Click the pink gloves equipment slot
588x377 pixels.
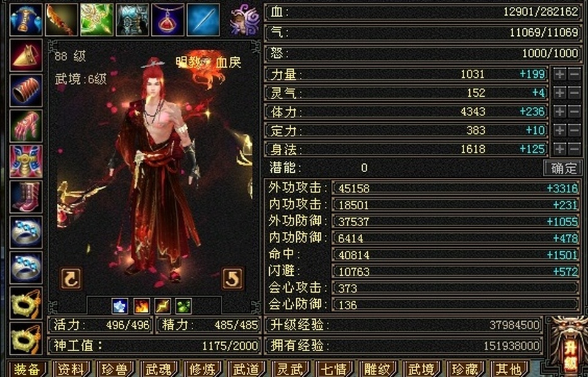[26, 126]
